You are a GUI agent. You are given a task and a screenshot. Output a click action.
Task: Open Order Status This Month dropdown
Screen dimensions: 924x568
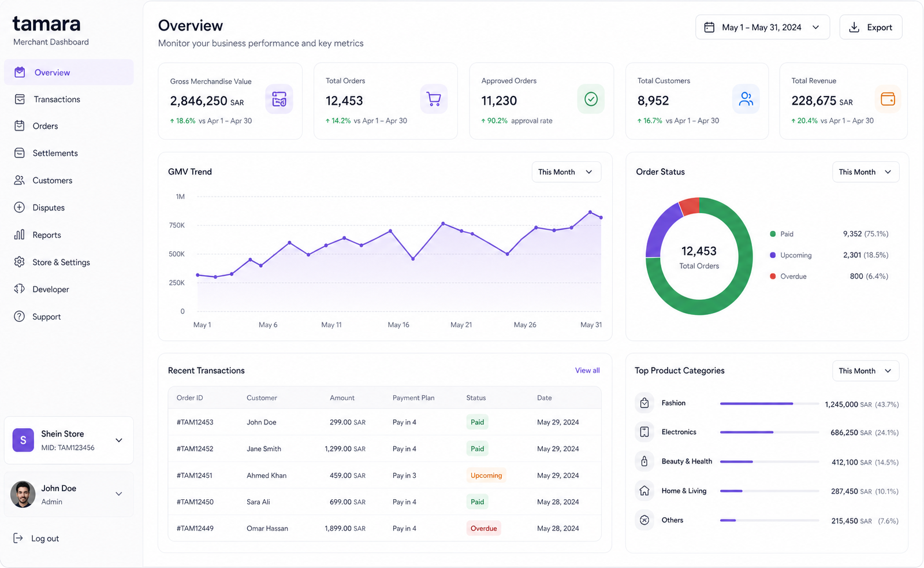tap(865, 172)
